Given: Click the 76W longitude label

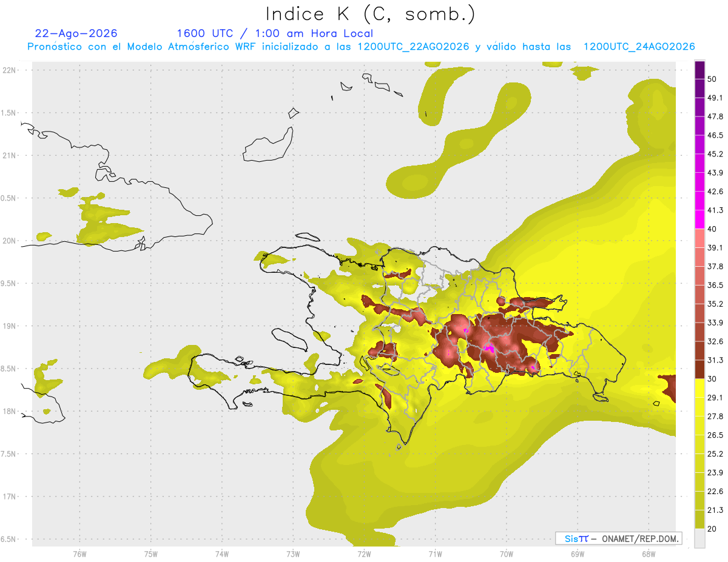Looking at the screenshot, I should (79, 554).
